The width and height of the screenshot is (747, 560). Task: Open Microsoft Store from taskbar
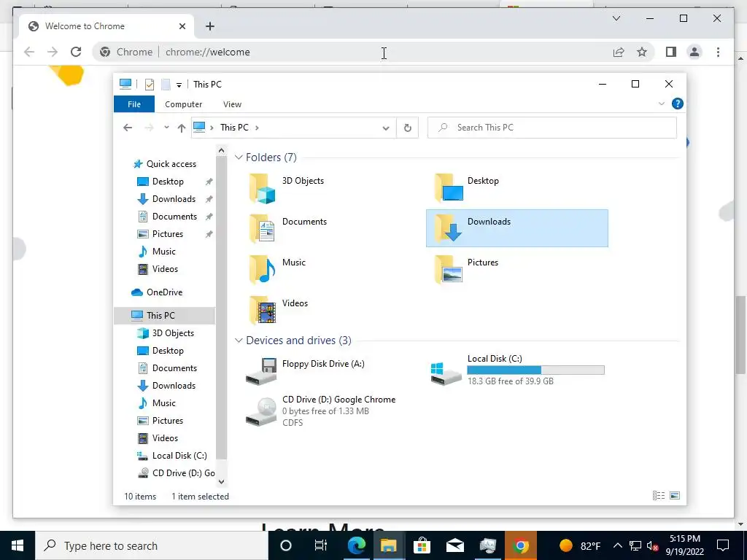[x=422, y=545]
